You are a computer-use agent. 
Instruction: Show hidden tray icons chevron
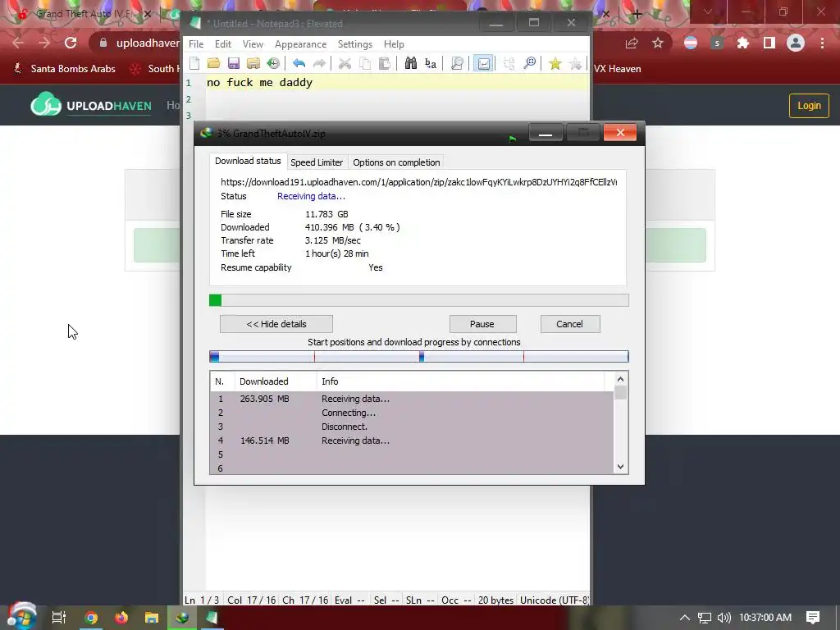click(x=685, y=618)
